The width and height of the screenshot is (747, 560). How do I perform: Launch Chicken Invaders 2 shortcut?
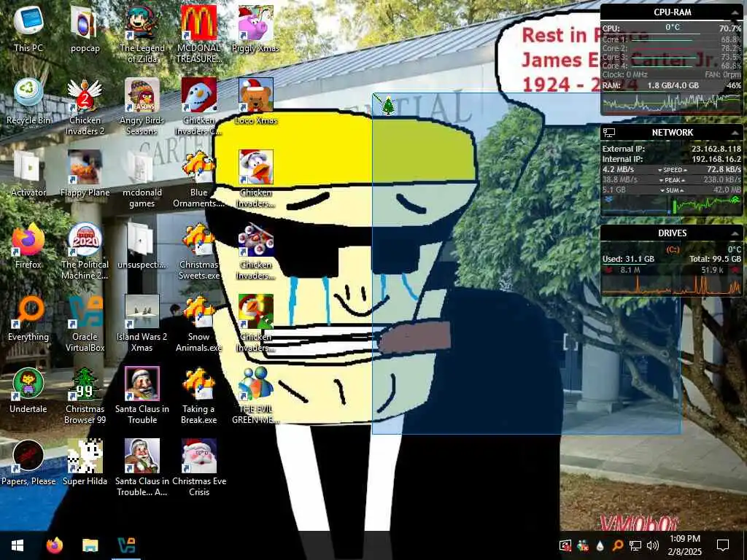[x=85, y=106]
